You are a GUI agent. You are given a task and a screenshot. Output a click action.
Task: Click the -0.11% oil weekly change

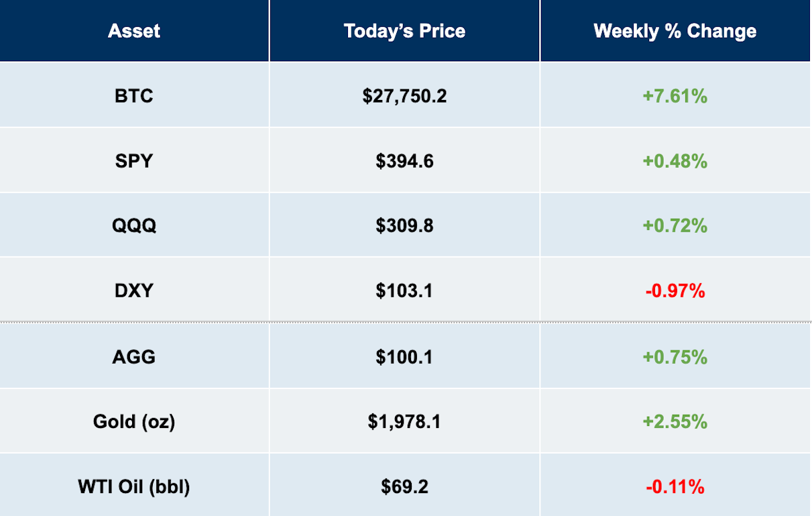(675, 486)
